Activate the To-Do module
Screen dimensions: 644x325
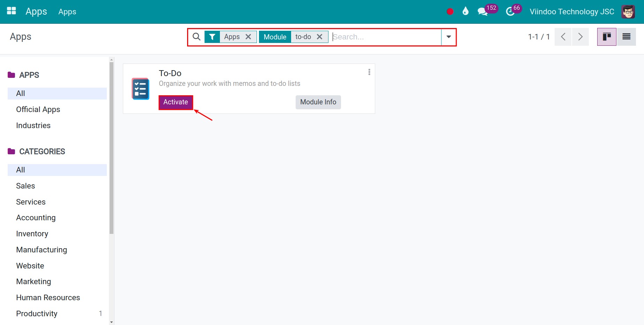click(x=176, y=102)
